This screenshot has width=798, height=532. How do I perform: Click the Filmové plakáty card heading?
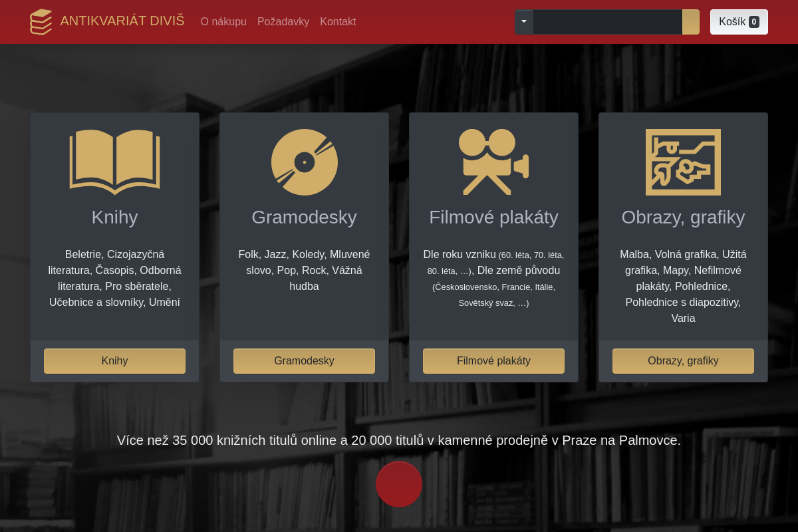pyautogui.click(x=493, y=217)
